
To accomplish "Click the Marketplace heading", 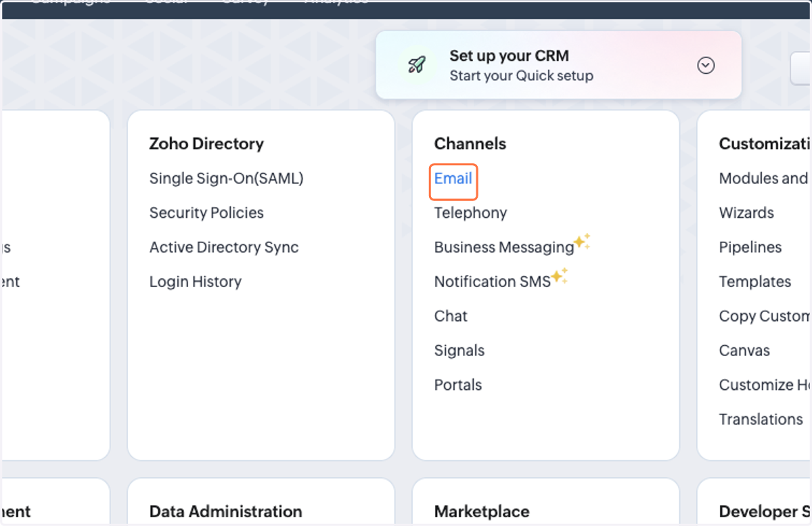I will click(x=482, y=512).
